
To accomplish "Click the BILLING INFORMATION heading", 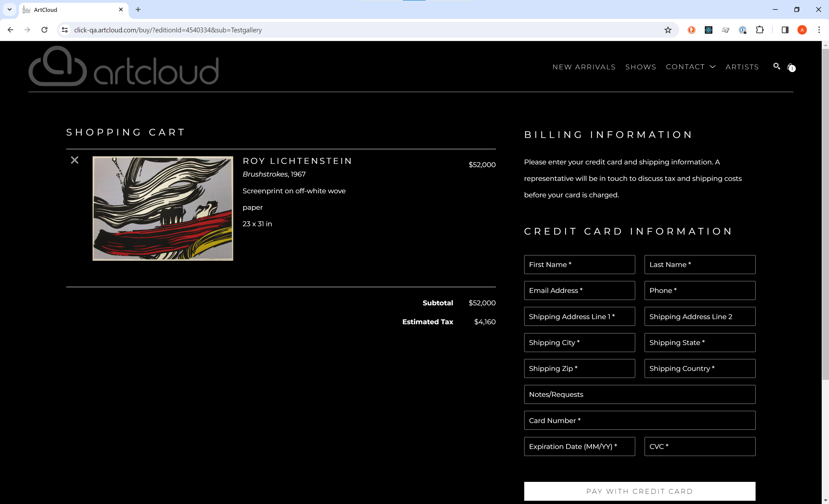I will 608,135.
